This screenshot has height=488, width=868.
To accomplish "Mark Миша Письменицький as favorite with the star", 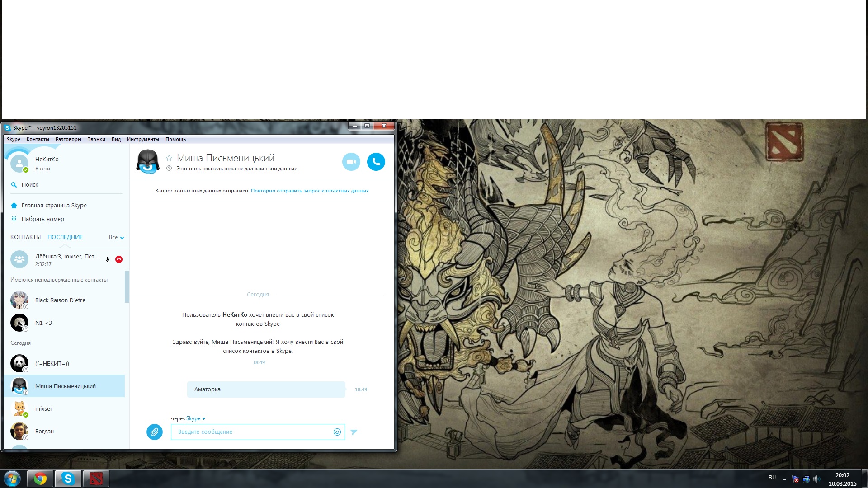I will pyautogui.click(x=169, y=158).
